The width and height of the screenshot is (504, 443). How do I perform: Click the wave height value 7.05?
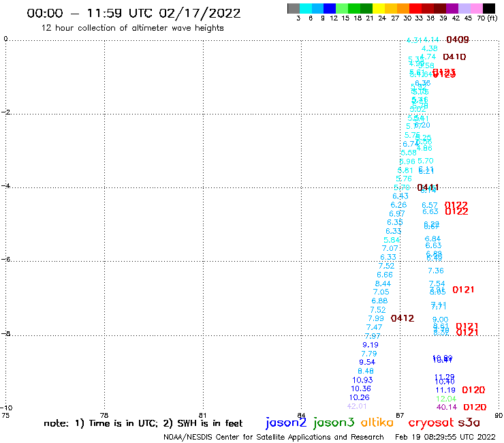(381, 292)
